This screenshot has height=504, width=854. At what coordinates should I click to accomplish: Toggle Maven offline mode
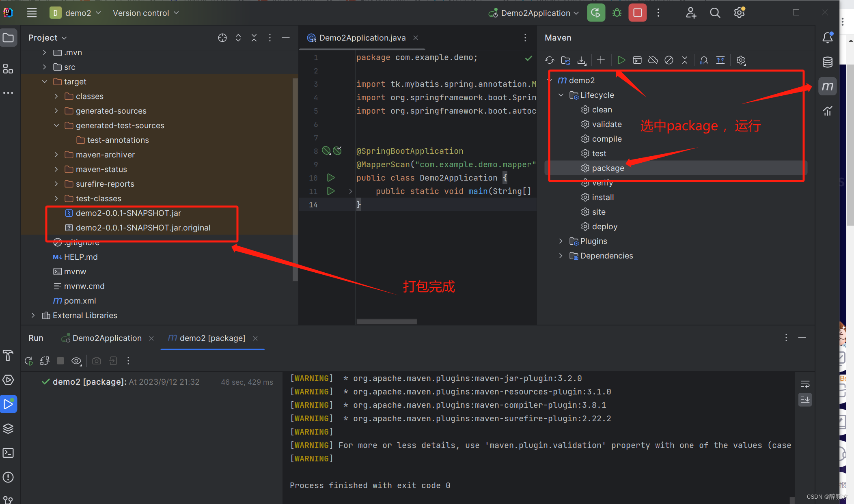(x=653, y=60)
